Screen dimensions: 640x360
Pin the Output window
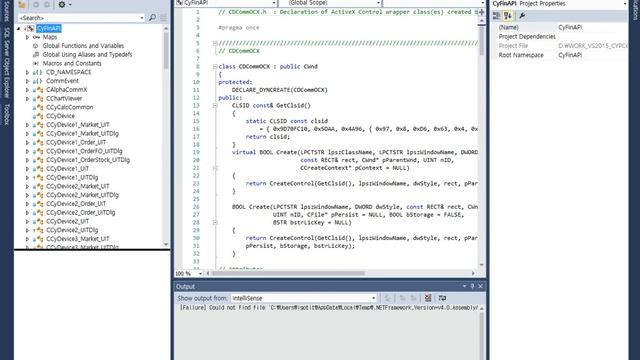tap(472, 287)
